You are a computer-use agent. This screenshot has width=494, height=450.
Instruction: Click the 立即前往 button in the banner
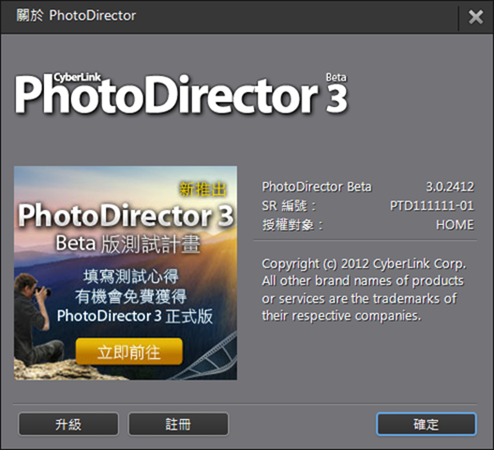129,352
